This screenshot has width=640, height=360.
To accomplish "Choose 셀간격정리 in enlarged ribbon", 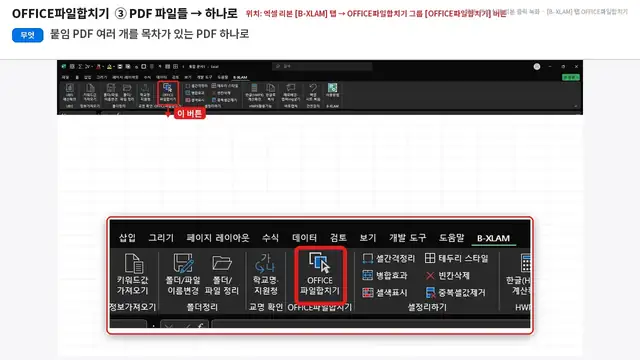I will pyautogui.click(x=389, y=258).
